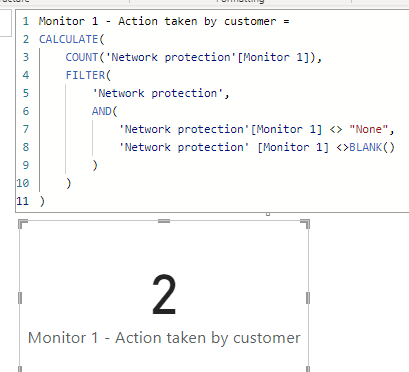The width and height of the screenshot is (409, 372).
Task: Click the card's top-right corner resize handle
Action: pos(306,223)
